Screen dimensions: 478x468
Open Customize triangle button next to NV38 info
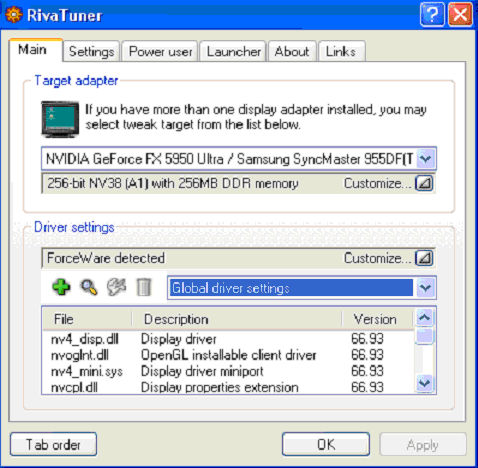(x=424, y=183)
